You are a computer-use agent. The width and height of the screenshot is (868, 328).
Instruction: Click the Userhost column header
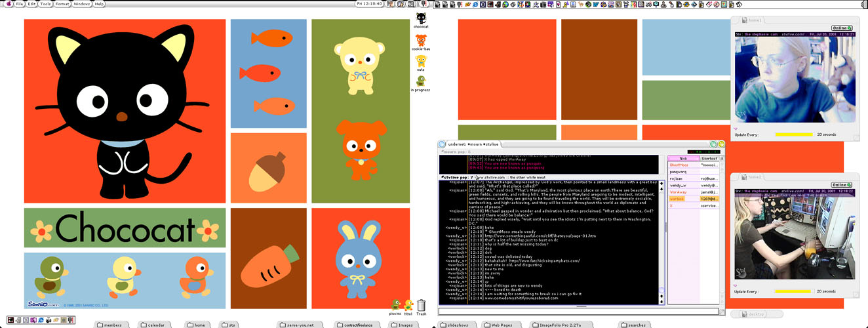coord(709,158)
